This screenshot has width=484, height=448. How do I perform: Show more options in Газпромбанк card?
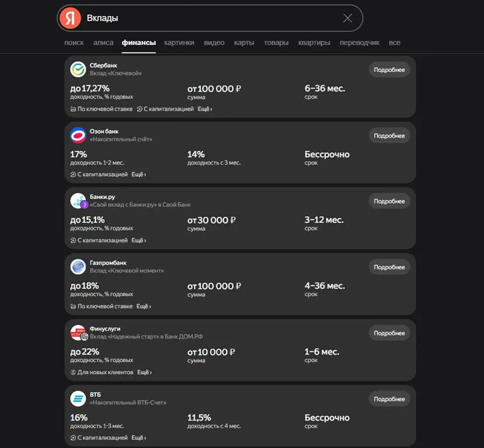tap(144, 306)
